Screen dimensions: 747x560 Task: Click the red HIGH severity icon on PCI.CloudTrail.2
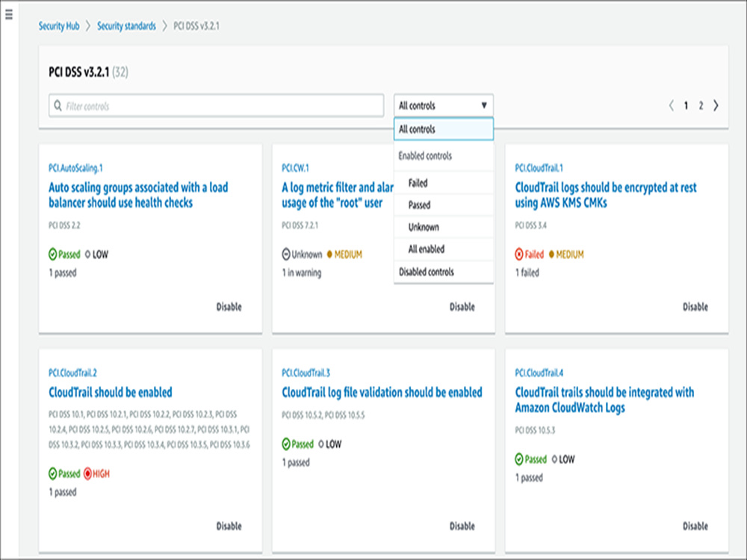(87, 473)
